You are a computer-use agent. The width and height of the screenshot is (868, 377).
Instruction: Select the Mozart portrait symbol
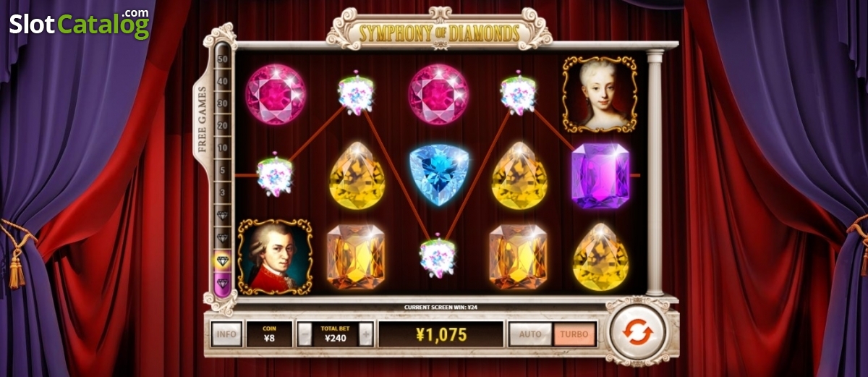point(275,257)
